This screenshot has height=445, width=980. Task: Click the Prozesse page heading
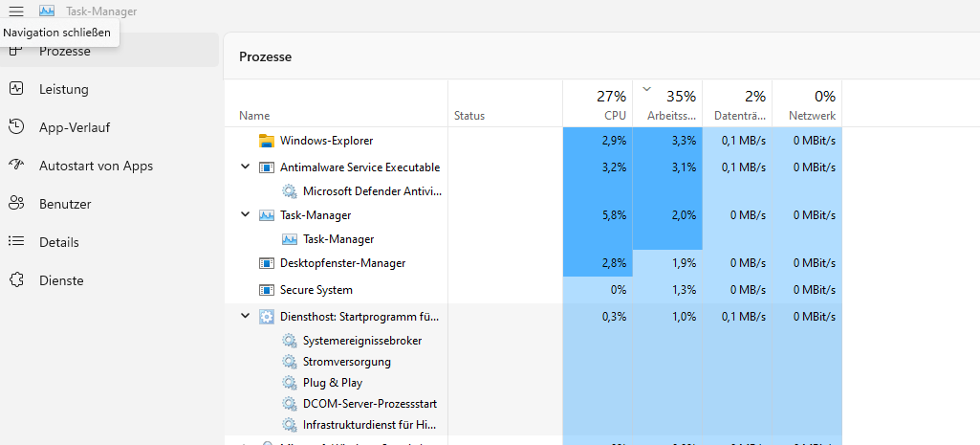265,57
